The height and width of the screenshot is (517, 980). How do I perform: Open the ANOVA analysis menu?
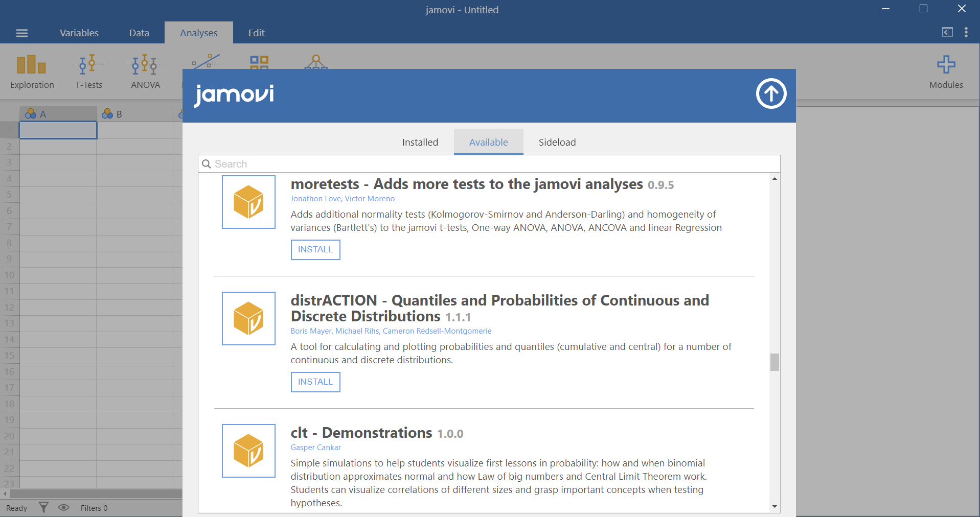tap(145, 72)
